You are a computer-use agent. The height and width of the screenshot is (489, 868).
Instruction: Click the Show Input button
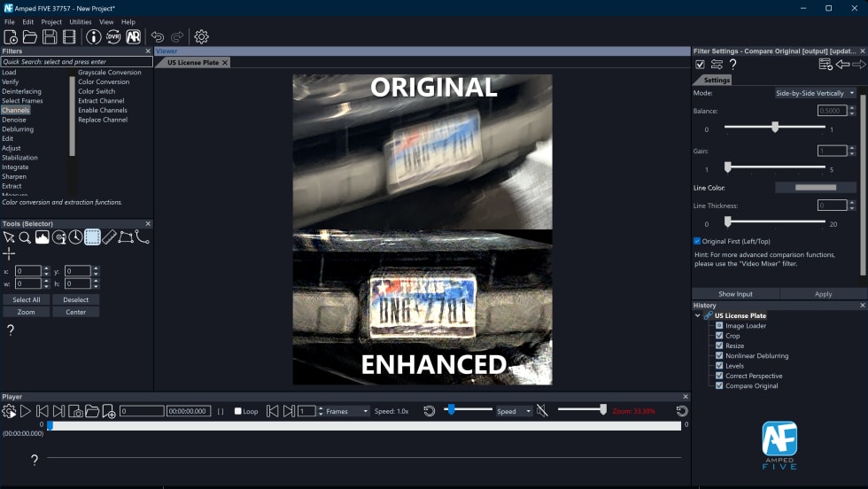[735, 294]
